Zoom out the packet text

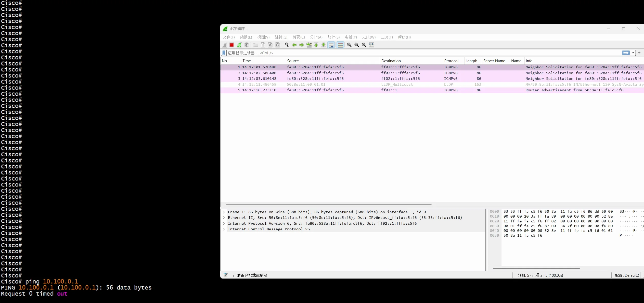click(x=357, y=45)
